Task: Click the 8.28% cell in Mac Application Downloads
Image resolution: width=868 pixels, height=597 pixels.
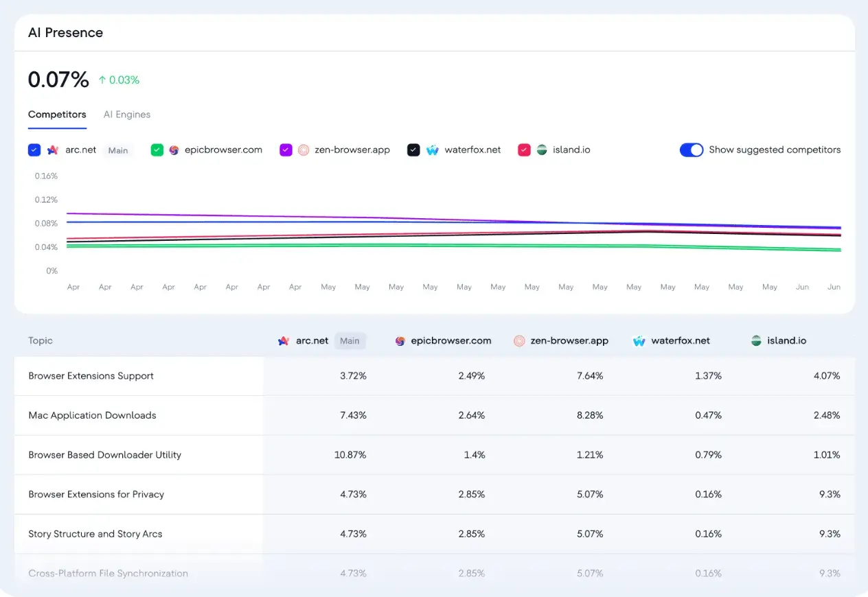Action: pos(590,415)
